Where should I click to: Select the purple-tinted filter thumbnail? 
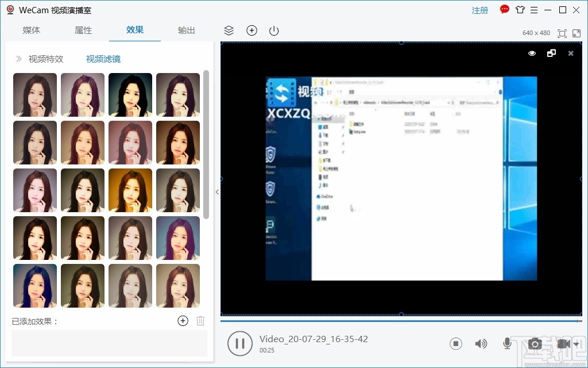click(x=178, y=237)
